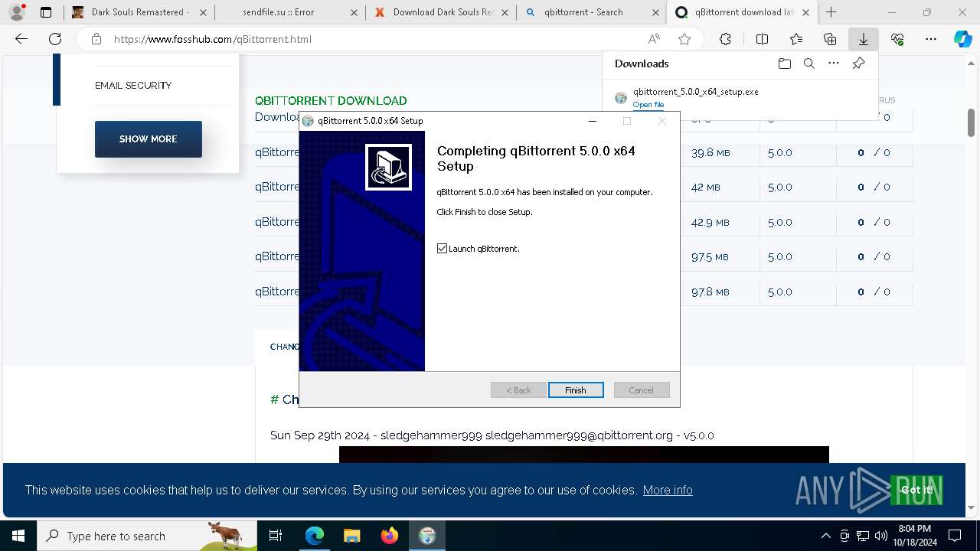980x551 pixels.
Task: Pin the Downloads panel with pin icon
Action: [x=858, y=64]
